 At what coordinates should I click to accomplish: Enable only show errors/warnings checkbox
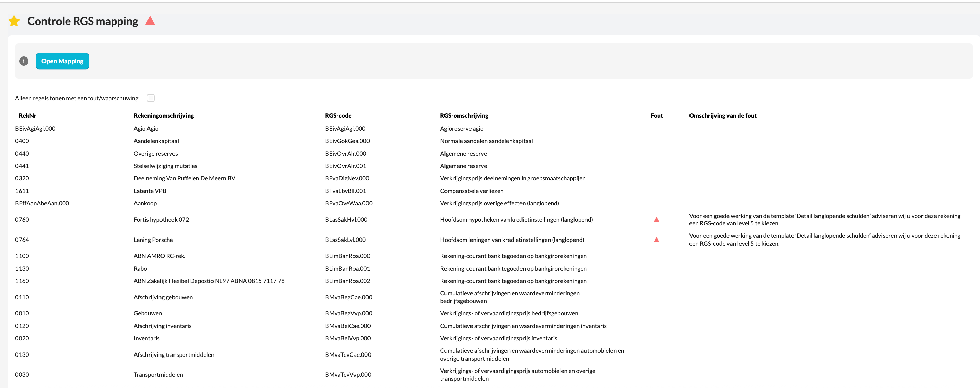pyautogui.click(x=151, y=98)
